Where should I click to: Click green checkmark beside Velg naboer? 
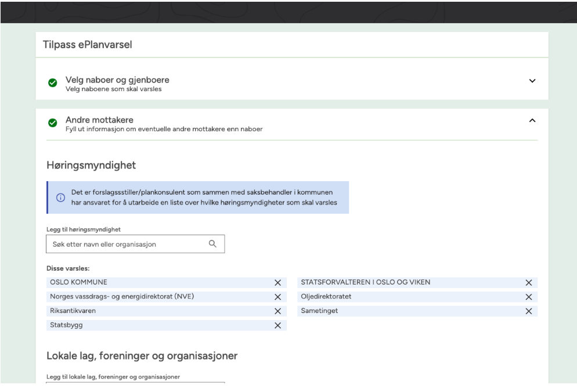tap(52, 83)
